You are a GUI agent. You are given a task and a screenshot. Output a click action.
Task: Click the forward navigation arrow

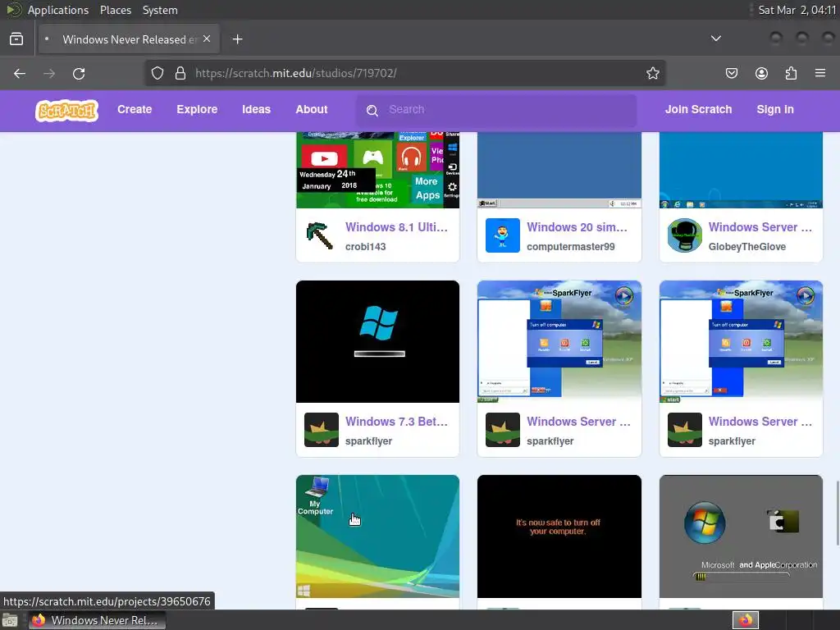pos(49,73)
